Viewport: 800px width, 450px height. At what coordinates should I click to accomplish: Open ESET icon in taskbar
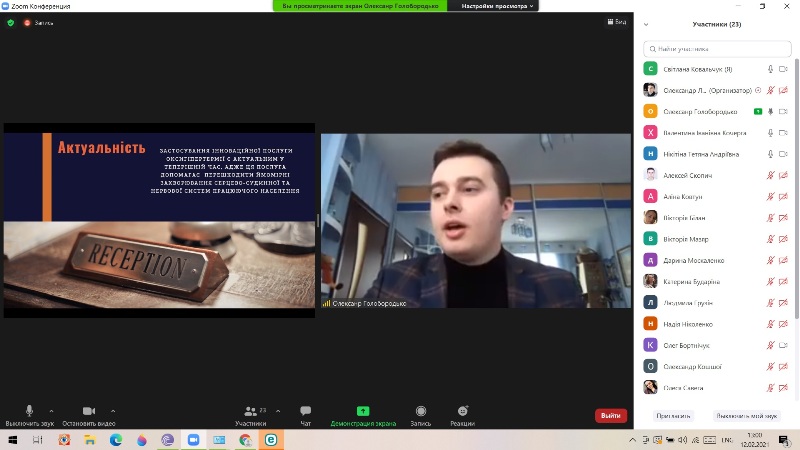(271, 440)
